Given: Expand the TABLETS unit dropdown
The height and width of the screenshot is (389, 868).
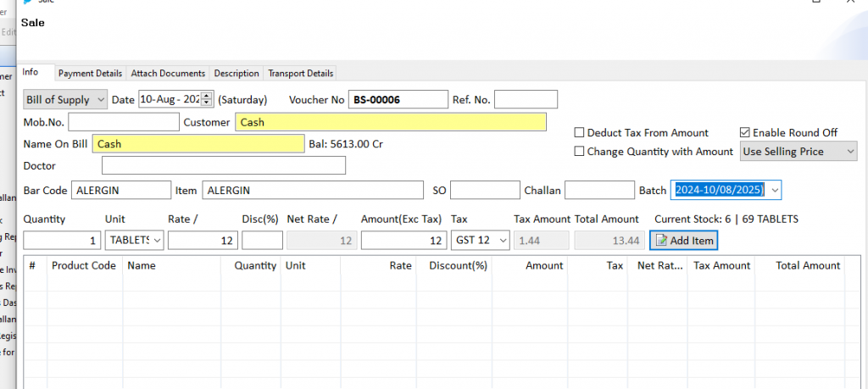Looking at the screenshot, I should [x=135, y=240].
